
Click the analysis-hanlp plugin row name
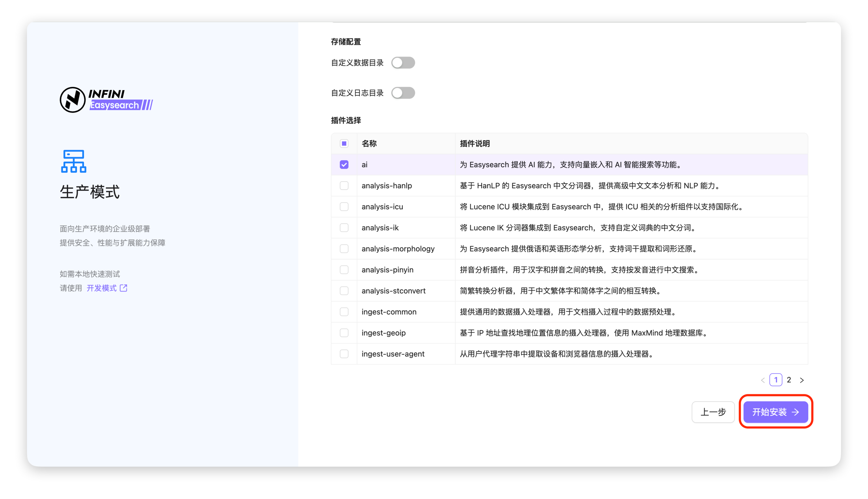tap(386, 186)
